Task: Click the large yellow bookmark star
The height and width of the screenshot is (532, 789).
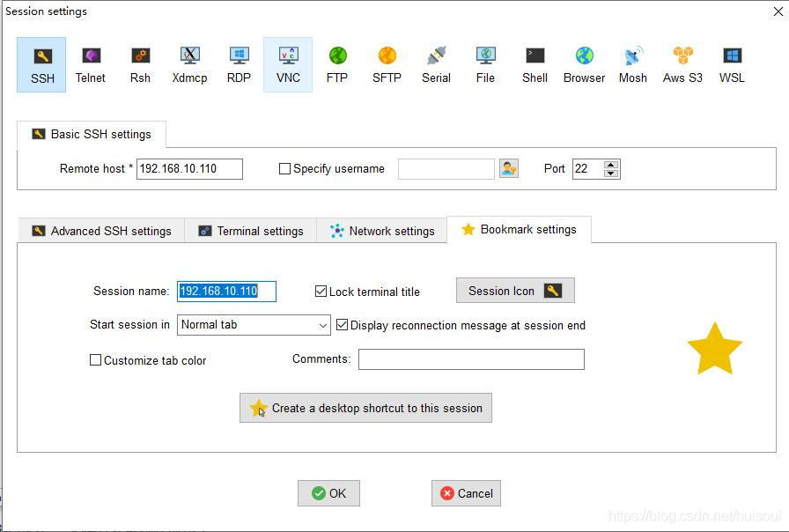Action: pyautogui.click(x=714, y=349)
